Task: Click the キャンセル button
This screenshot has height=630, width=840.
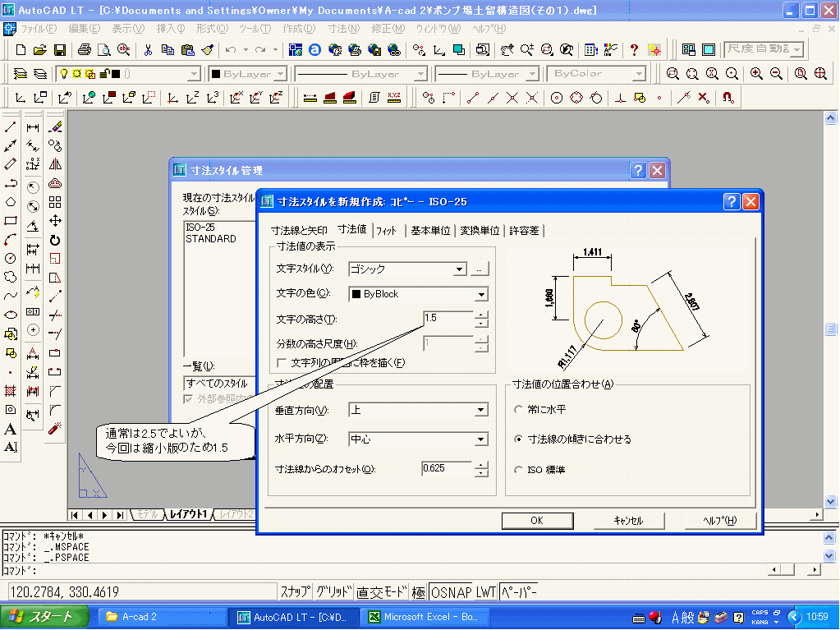Action: coord(628,521)
